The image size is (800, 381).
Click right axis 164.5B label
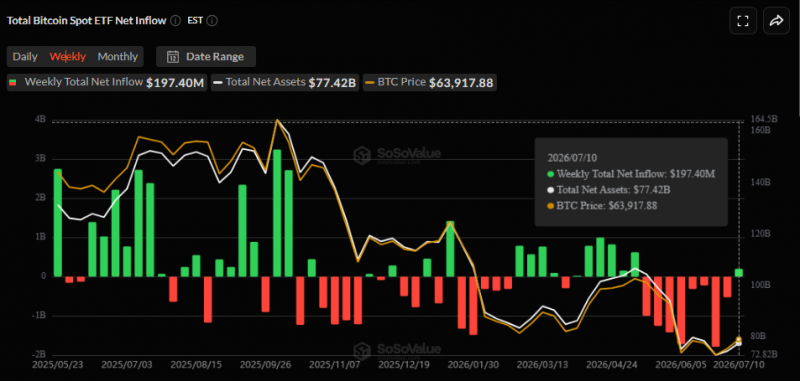(x=764, y=119)
